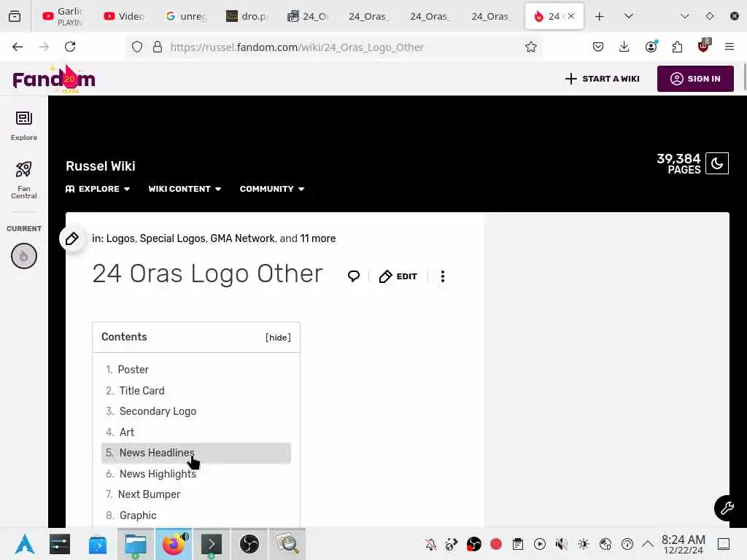The height and width of the screenshot is (560, 747).
Task: Jump to Art section
Action: [127, 432]
